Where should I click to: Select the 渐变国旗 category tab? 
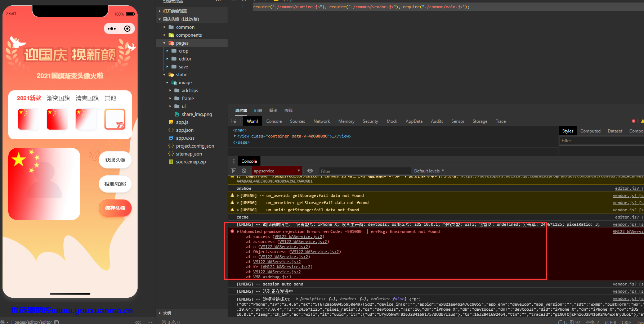tap(58, 98)
